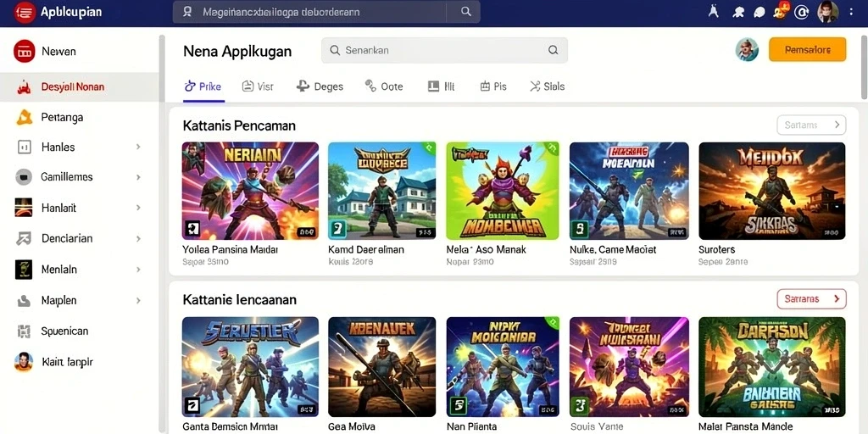Screen dimensions: 868x434
Task: Click the Gamillemes sidebar icon
Action: 24,177
